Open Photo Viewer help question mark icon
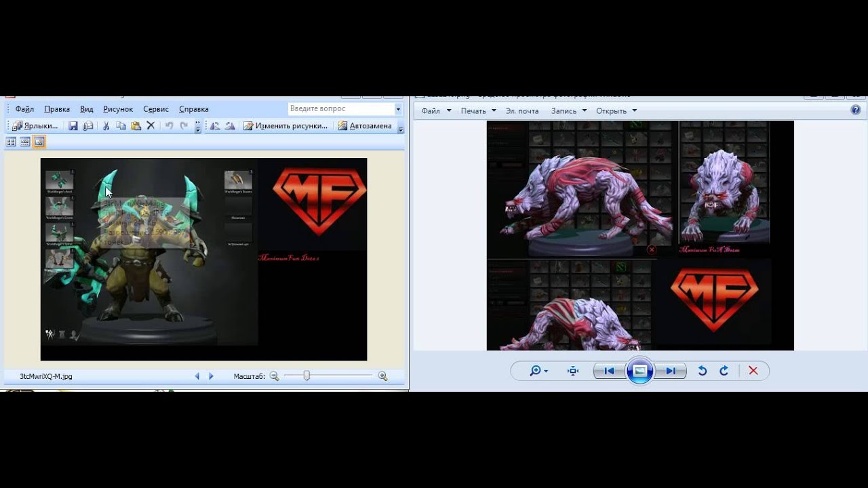The height and width of the screenshot is (488, 868). point(856,110)
